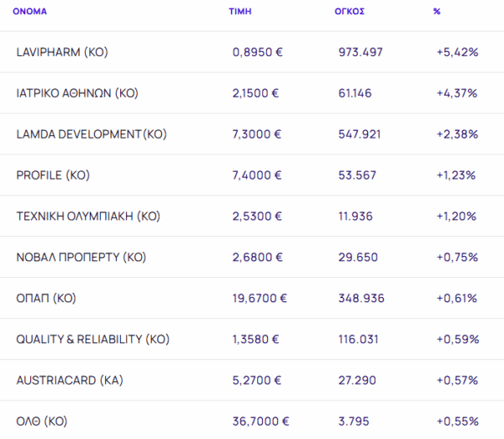504x439 pixels.
Task: Click the change value +2,38%
Action: (457, 134)
